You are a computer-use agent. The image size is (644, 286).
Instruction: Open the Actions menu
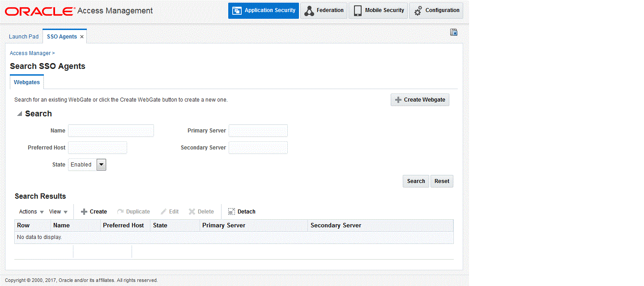point(31,212)
